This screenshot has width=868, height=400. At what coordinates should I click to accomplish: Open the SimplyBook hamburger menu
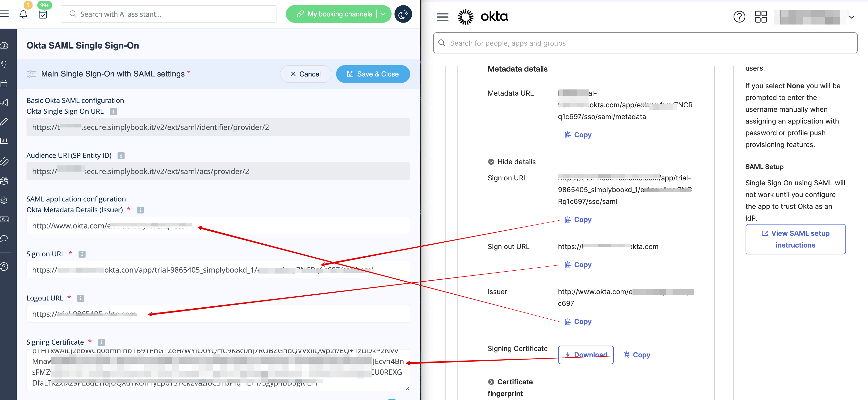tap(4, 13)
